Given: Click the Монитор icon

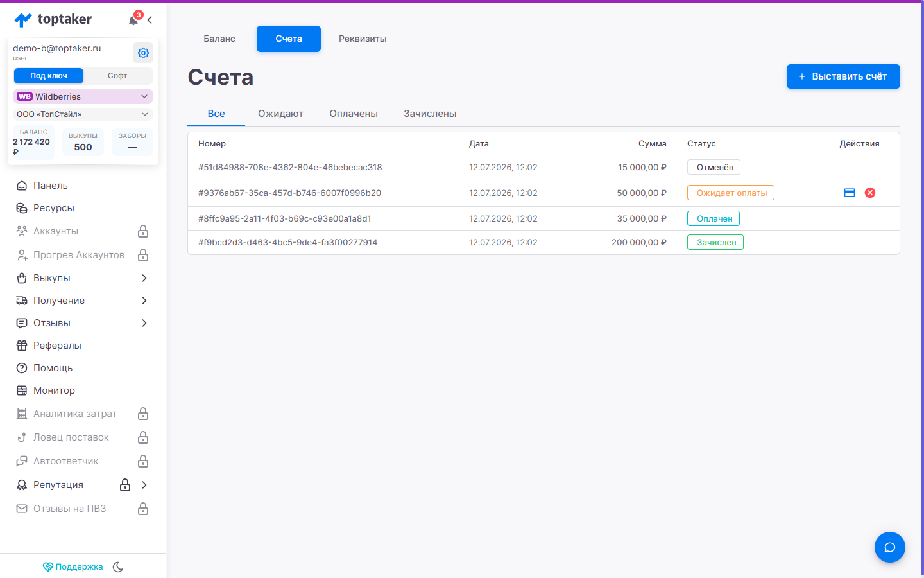Looking at the screenshot, I should (x=22, y=390).
